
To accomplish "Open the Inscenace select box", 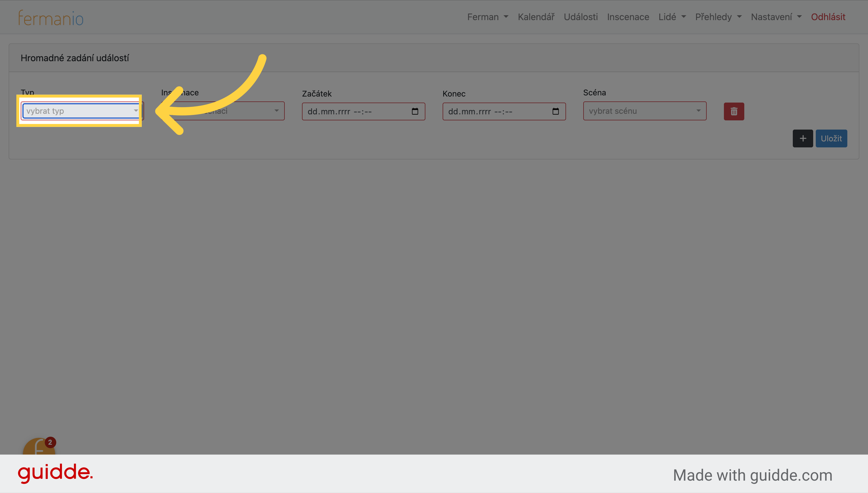I will (223, 111).
